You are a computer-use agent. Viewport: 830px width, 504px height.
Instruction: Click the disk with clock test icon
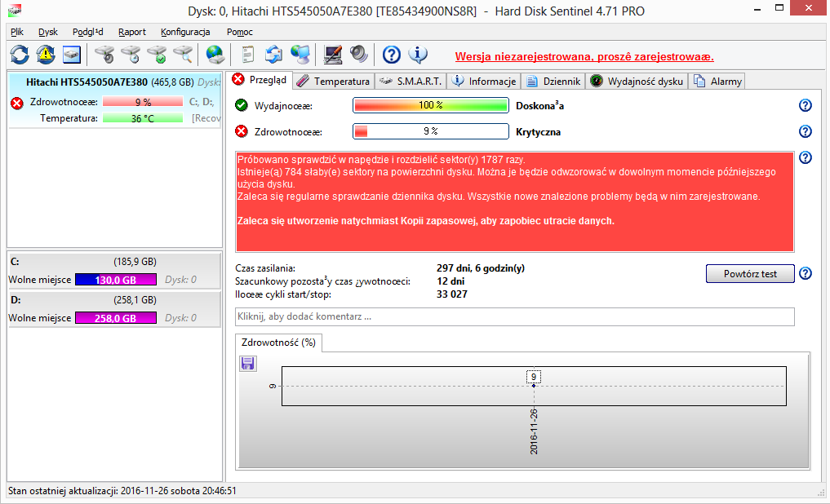(131, 55)
